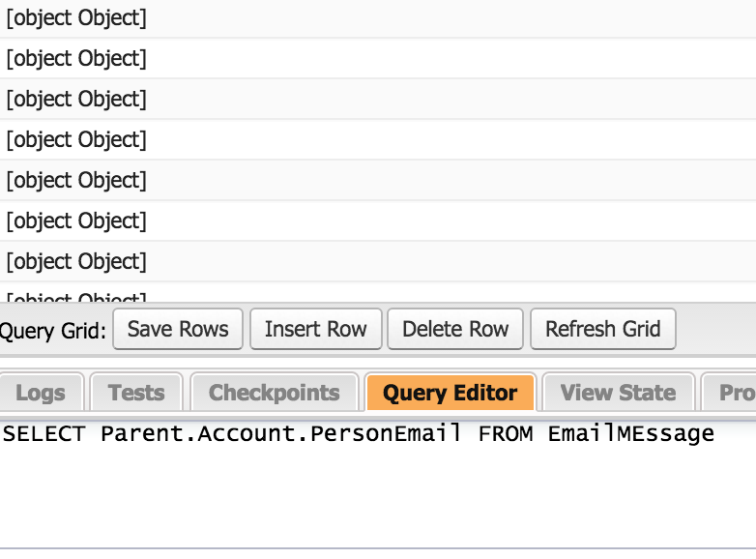
Task: Open the Tests tab
Action: pyautogui.click(x=135, y=393)
